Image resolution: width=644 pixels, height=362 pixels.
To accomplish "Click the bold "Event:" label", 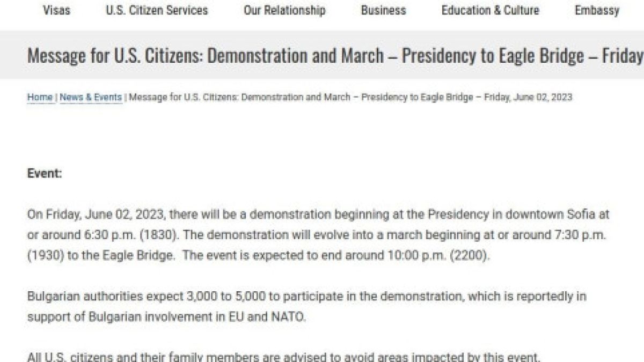I will tap(45, 174).
